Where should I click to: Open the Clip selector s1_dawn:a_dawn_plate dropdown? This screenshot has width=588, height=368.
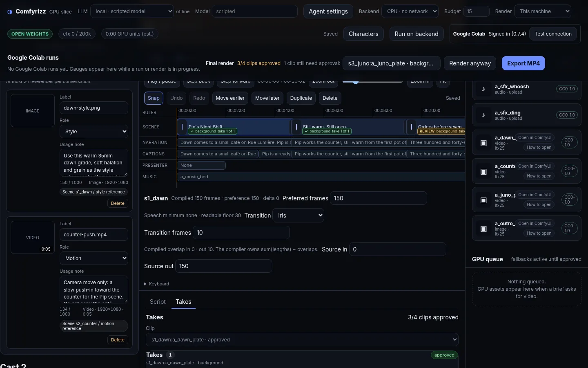302,340
